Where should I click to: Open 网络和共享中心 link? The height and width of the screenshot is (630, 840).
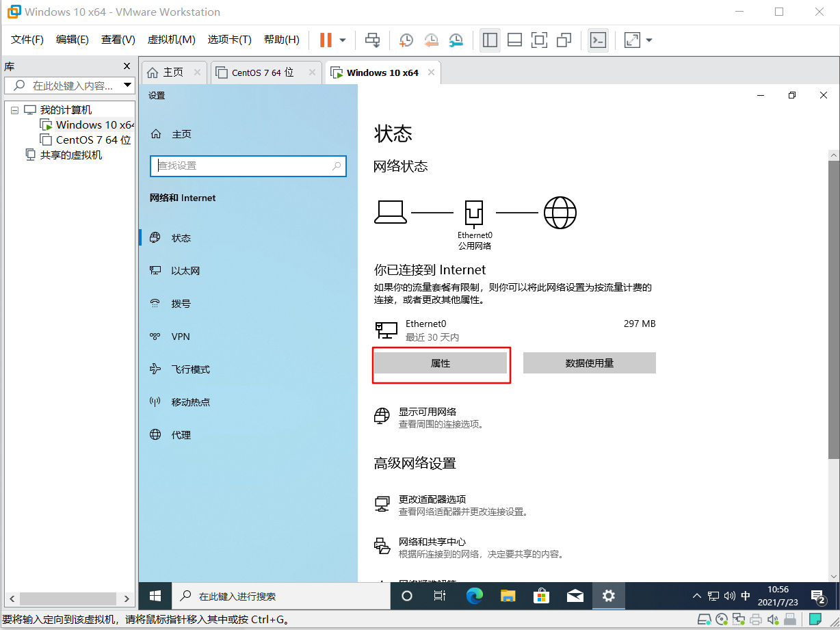(432, 542)
